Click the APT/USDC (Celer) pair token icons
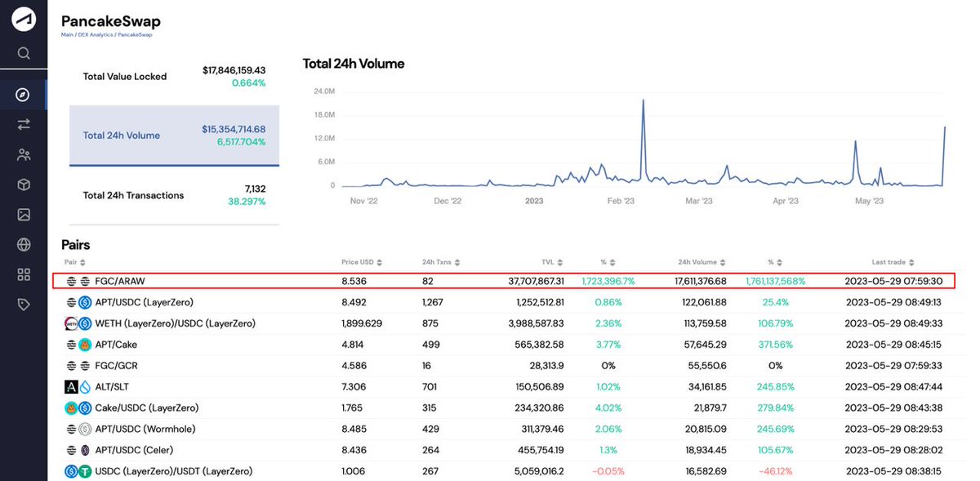This screenshot has height=481, width=980. [78, 450]
